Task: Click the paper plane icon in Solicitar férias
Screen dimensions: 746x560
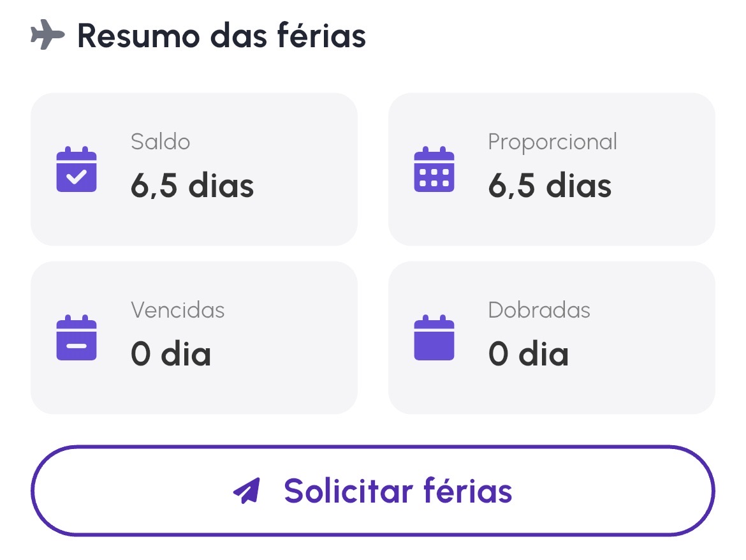Action: click(x=247, y=491)
